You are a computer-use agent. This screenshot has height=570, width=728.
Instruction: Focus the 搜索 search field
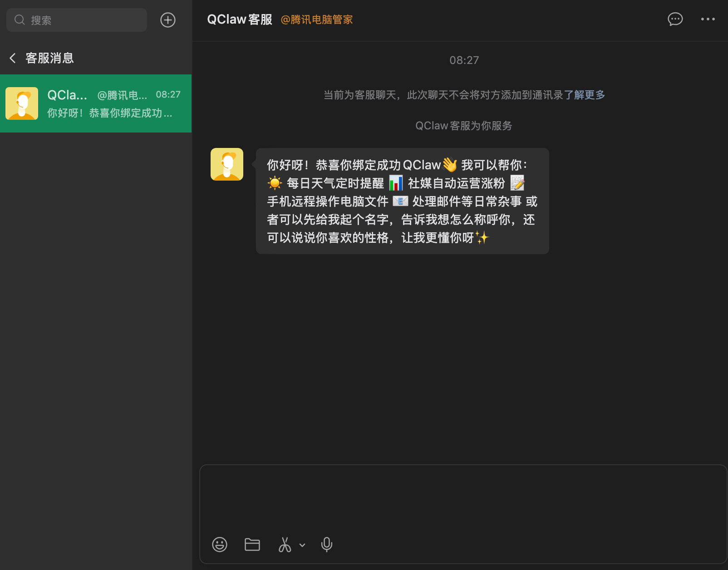click(x=77, y=20)
